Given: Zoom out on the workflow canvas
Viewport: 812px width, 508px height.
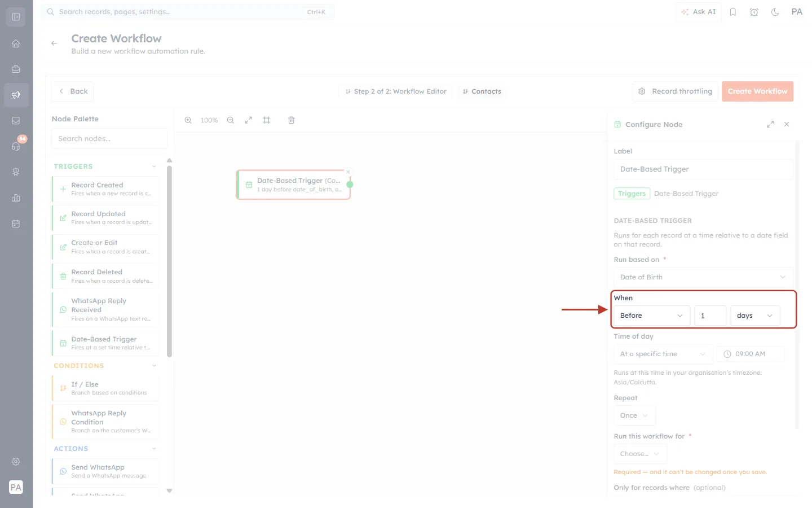Looking at the screenshot, I should (231, 120).
